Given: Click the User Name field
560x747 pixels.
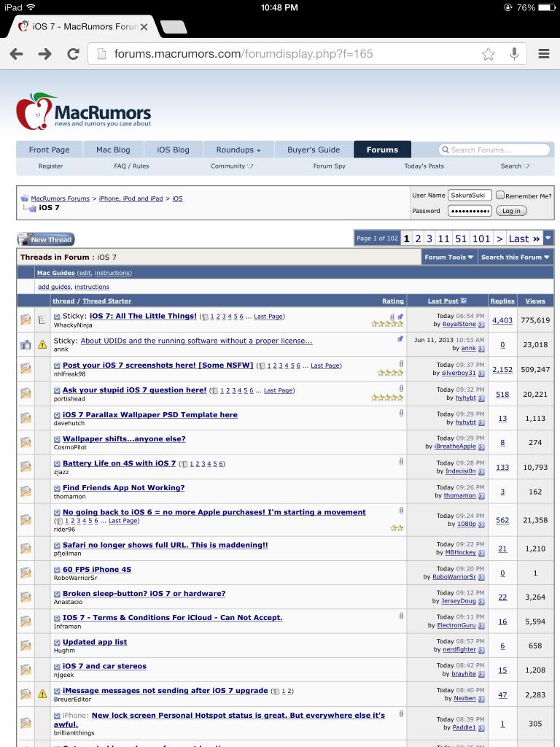Looking at the screenshot, I should (x=470, y=196).
